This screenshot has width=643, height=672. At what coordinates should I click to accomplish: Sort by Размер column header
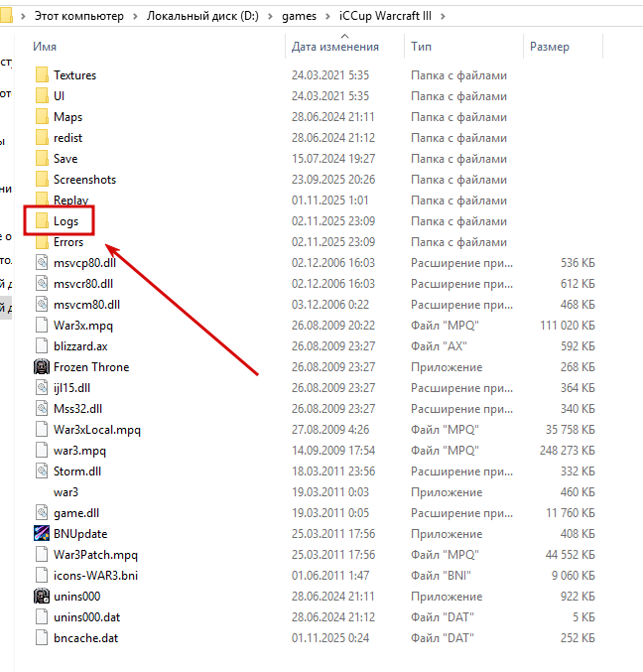(550, 47)
